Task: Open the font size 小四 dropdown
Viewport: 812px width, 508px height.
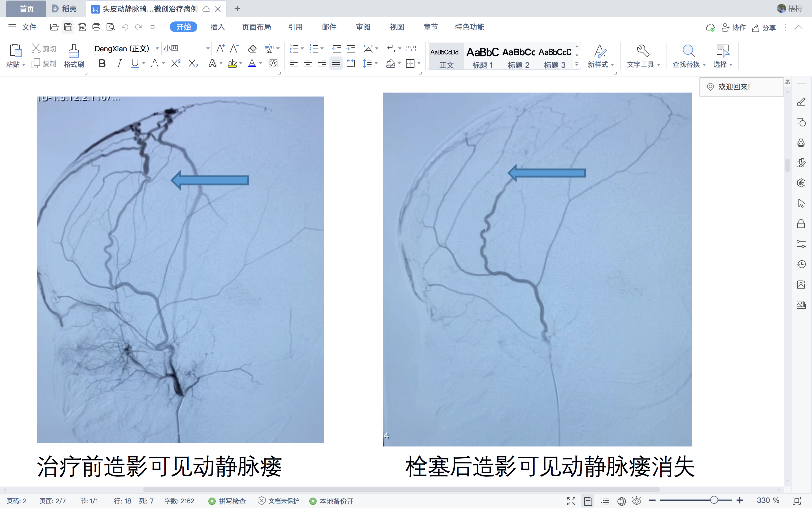Action: [x=208, y=49]
